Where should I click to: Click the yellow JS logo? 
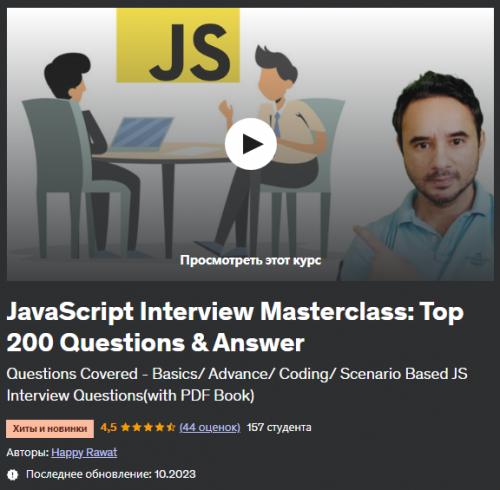click(x=178, y=45)
